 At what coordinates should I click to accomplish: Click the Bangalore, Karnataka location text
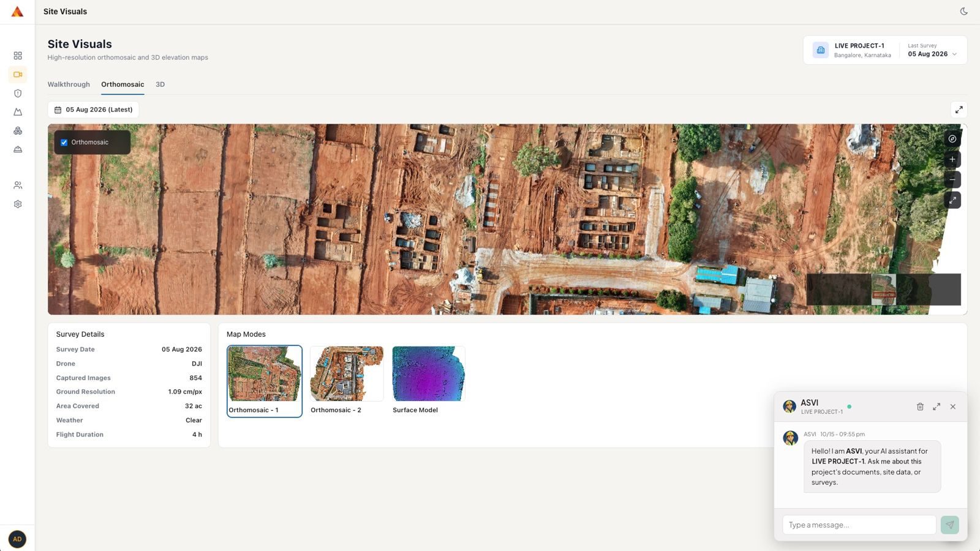coord(862,55)
